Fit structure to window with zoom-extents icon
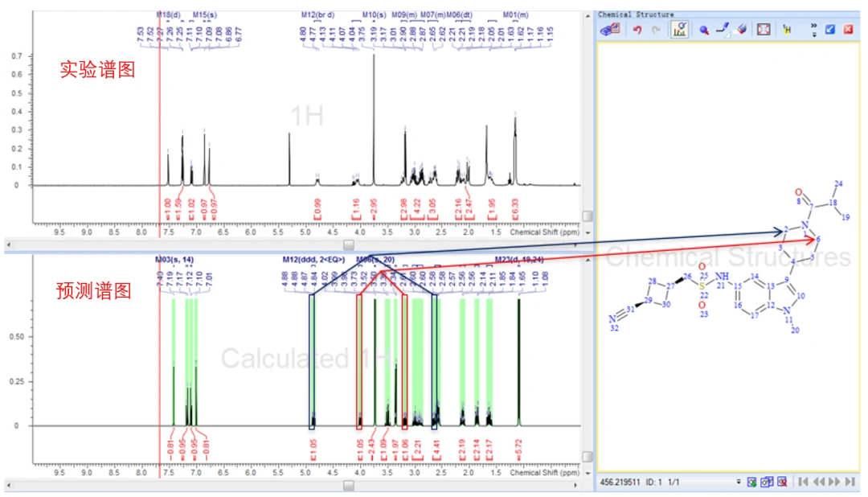Viewport: 868px width, 497px height. 764,30
